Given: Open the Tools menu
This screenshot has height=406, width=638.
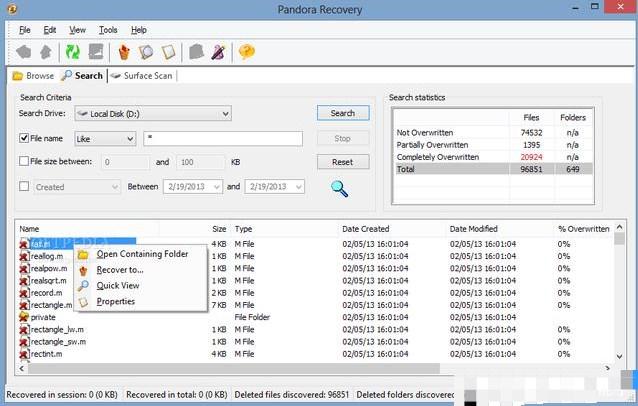Looking at the screenshot, I should (108, 30).
